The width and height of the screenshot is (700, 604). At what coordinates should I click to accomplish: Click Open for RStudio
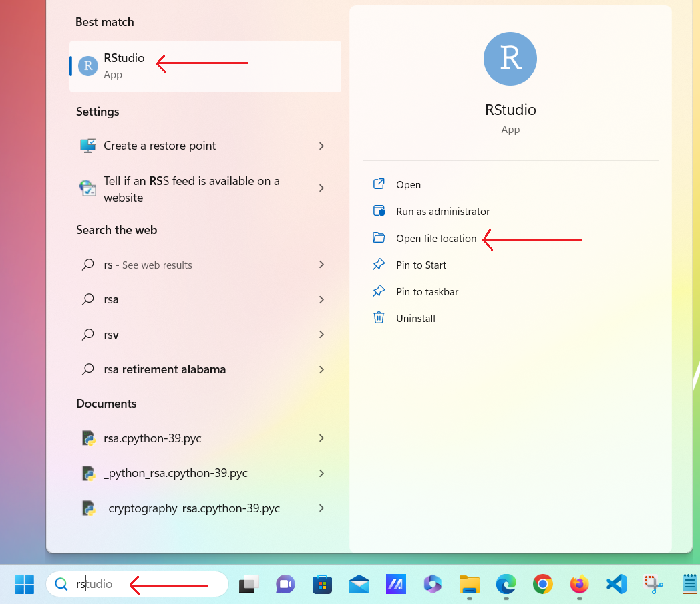coord(408,185)
